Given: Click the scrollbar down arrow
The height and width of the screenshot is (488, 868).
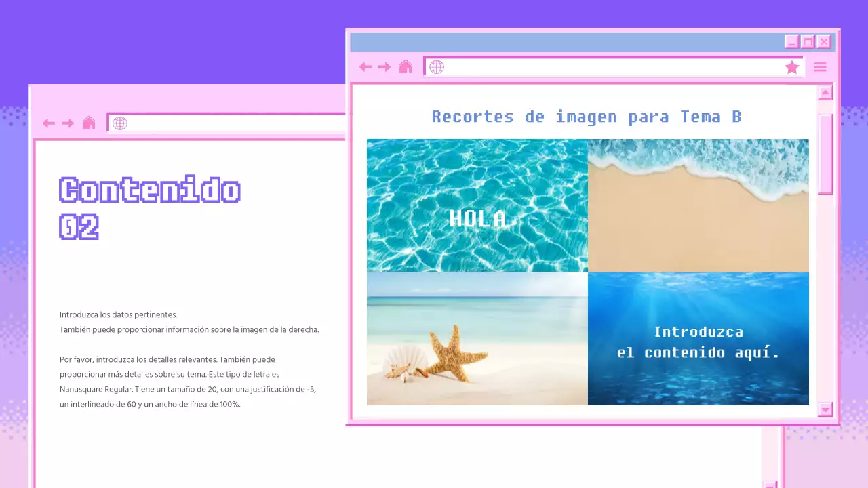Looking at the screenshot, I should point(825,409).
